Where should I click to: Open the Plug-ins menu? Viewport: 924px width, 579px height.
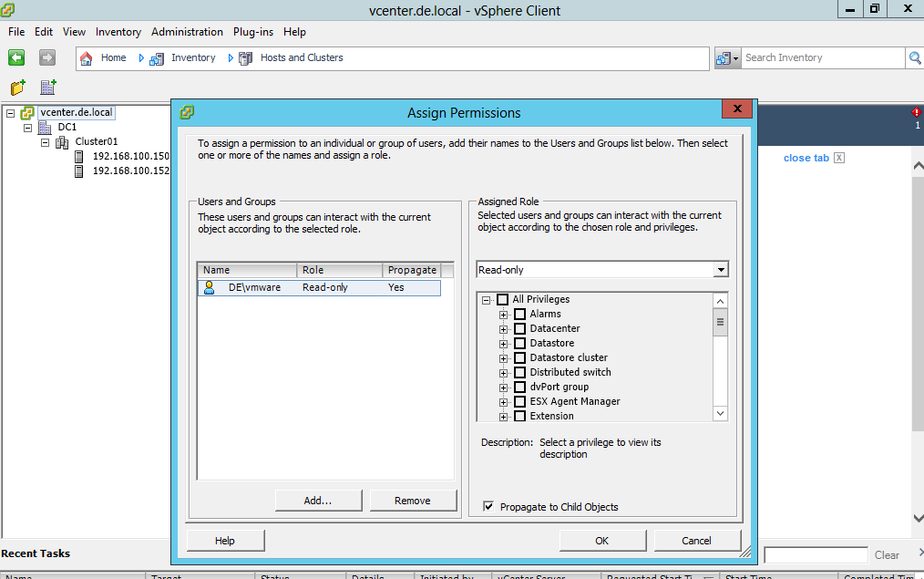[254, 32]
